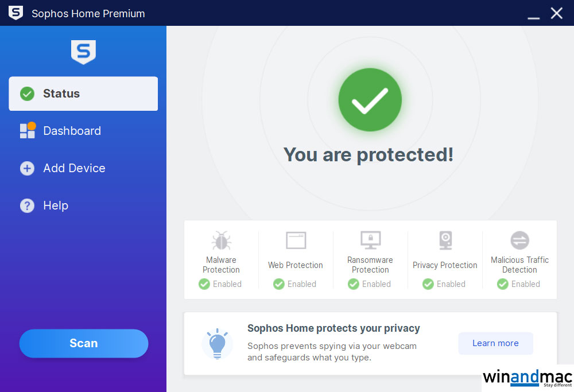
Task: Open Help from the sidebar
Action: pos(55,205)
